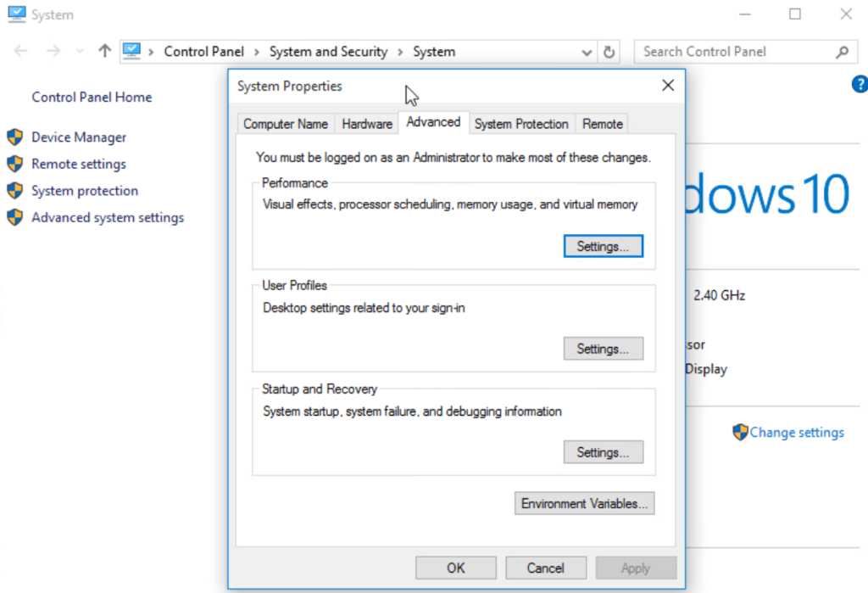Click the shield icon next to Remote settings
This screenshot has height=593, width=868.
[x=14, y=164]
